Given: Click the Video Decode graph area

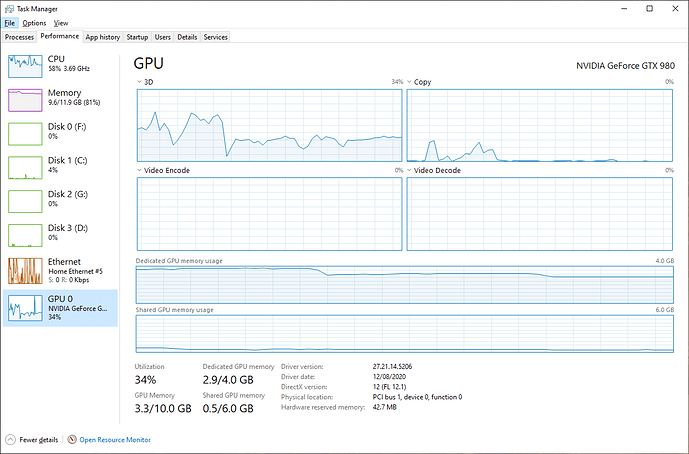Looking at the screenshot, I should coord(540,214).
